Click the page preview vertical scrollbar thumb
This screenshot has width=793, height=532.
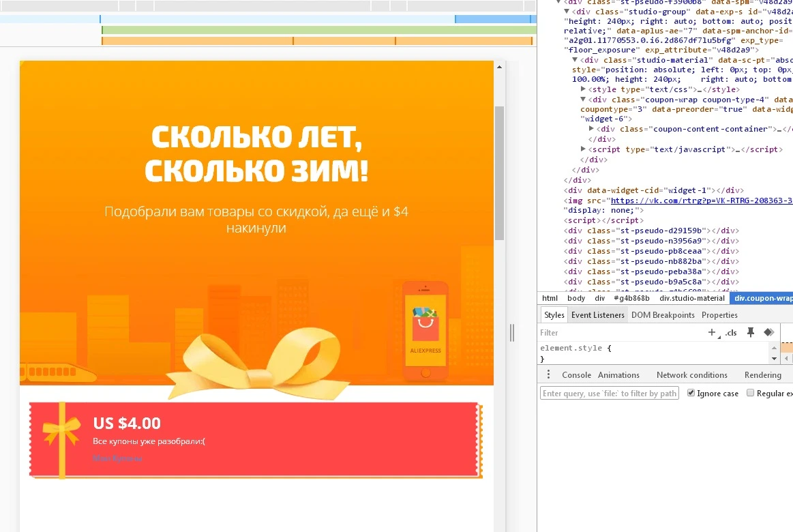pos(500,173)
